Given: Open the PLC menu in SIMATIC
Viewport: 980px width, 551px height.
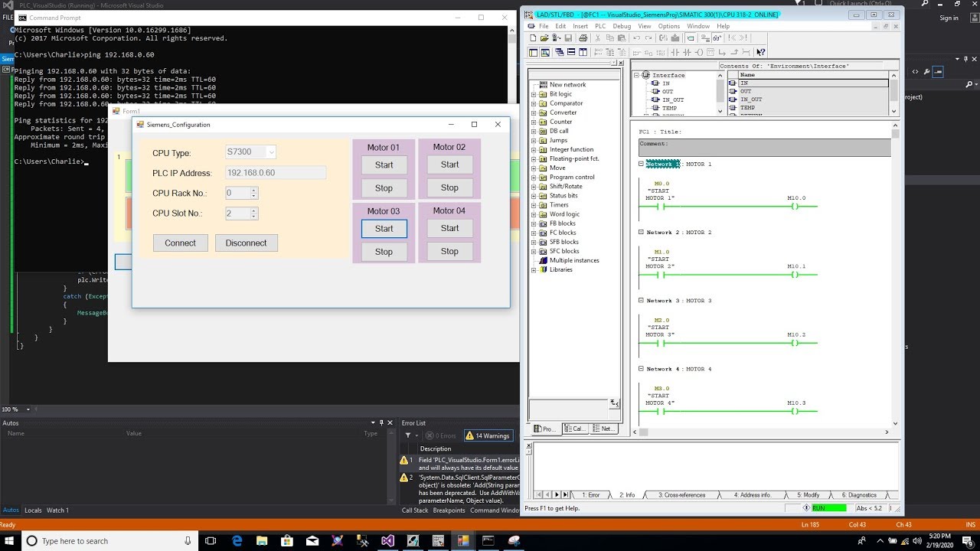Looking at the screenshot, I should 600,26.
